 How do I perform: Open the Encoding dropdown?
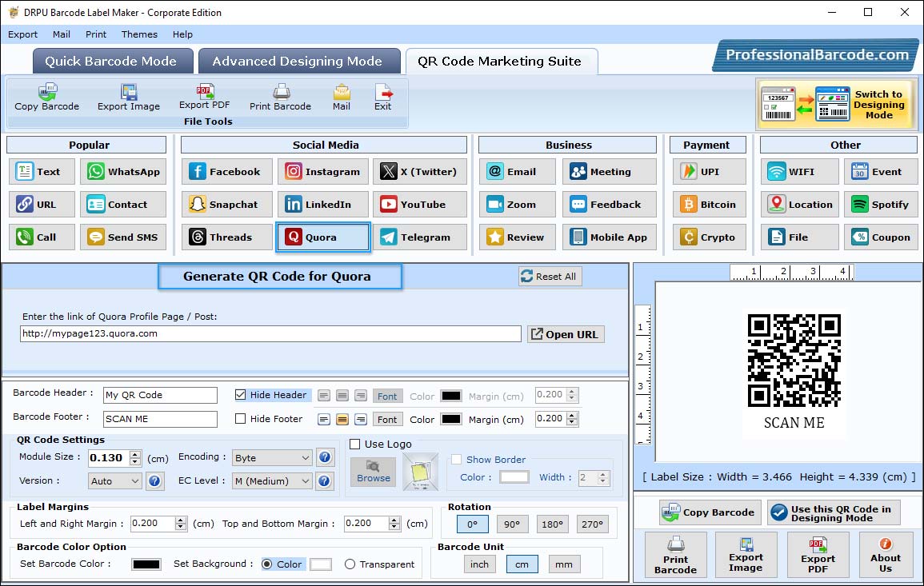[x=272, y=457]
